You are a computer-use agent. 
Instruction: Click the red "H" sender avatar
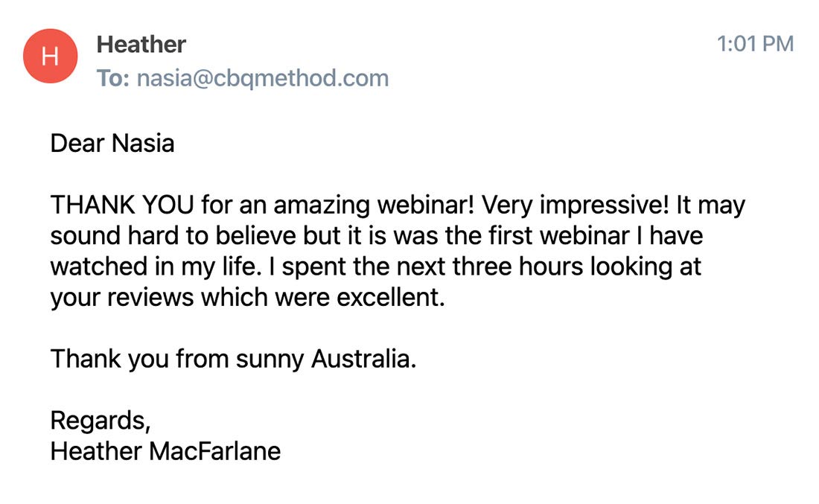click(x=50, y=56)
